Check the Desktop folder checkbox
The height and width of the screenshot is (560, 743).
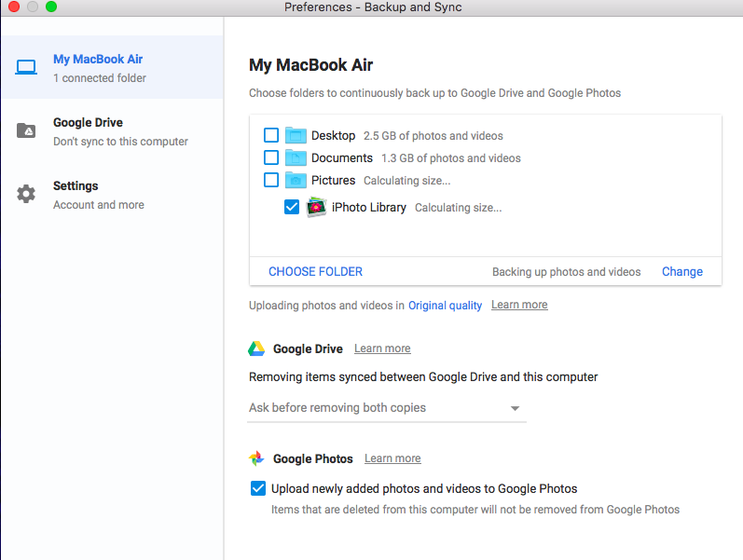(x=271, y=135)
